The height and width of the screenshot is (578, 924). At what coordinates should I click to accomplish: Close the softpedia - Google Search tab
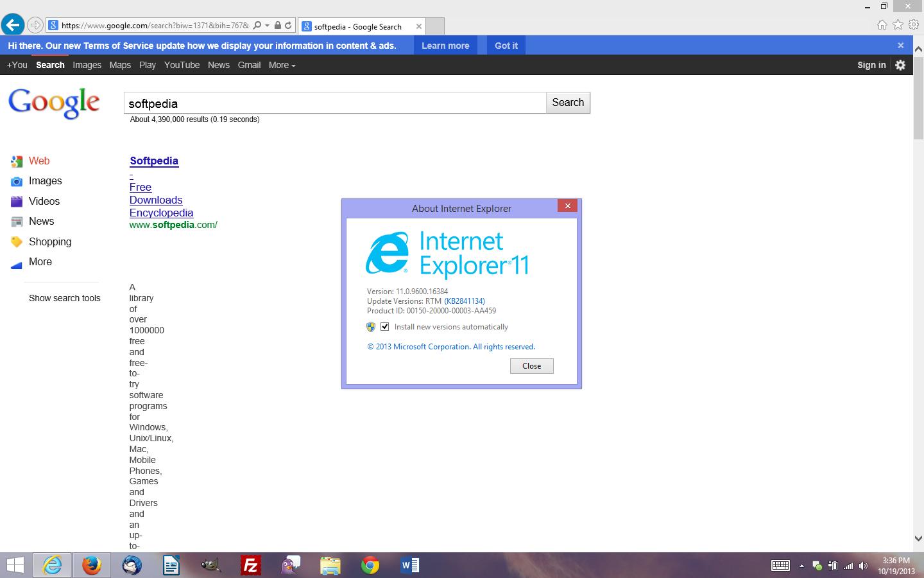419,26
